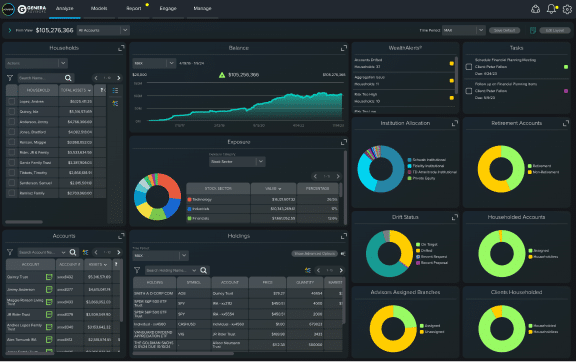Sort Households by Total Assets column

click(76, 90)
